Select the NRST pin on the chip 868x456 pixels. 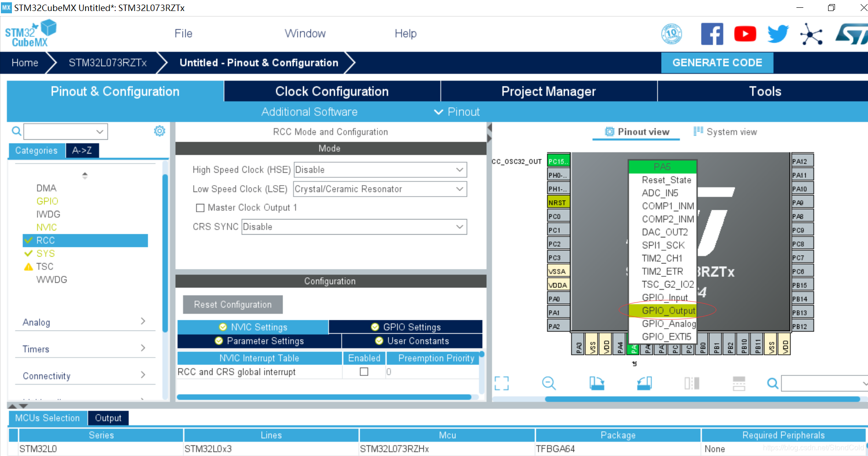click(x=558, y=202)
